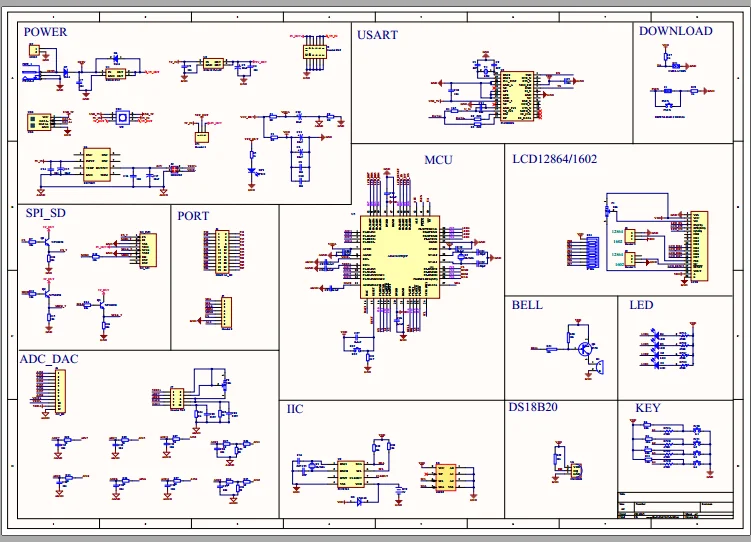This screenshot has height=542, width=751.
Task: Select the tall left header in ADC_DAC
Action: (x=60, y=391)
